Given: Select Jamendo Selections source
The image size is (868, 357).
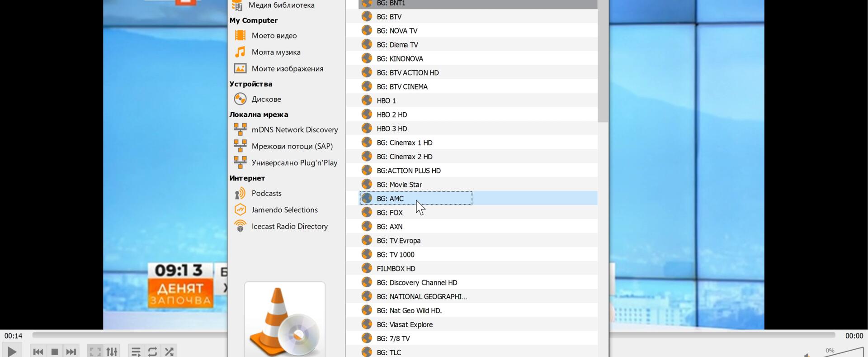Looking at the screenshot, I should 284,210.
